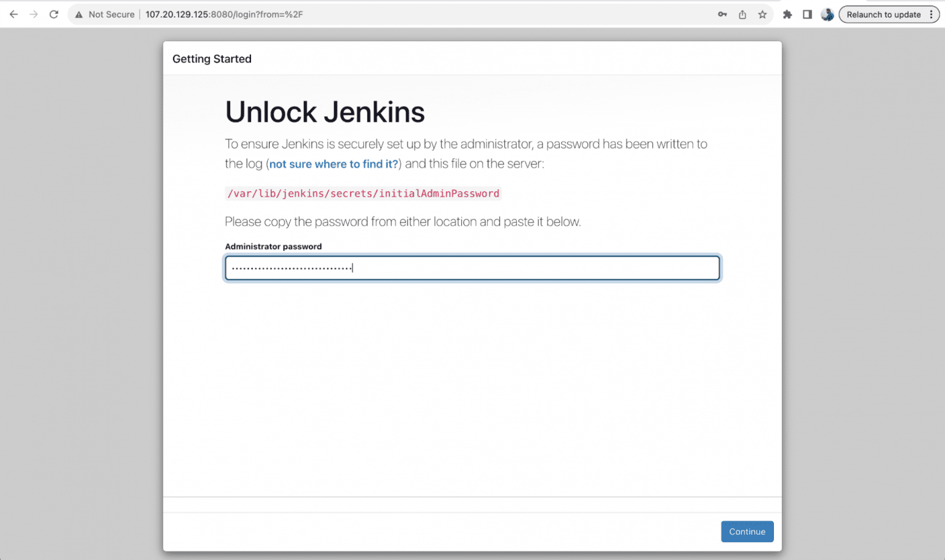
Task: Open the Extensions puzzle icon
Action: [x=787, y=15]
